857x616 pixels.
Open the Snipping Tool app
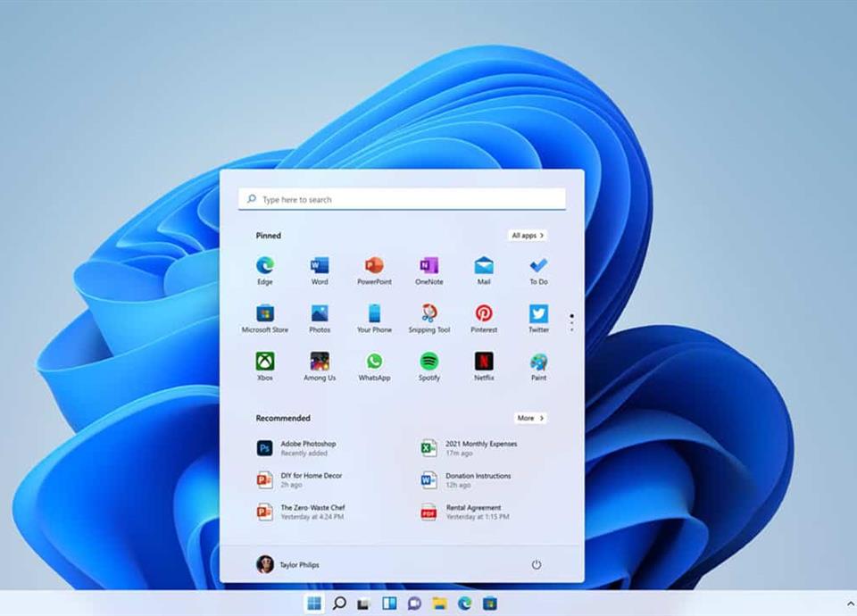428,314
